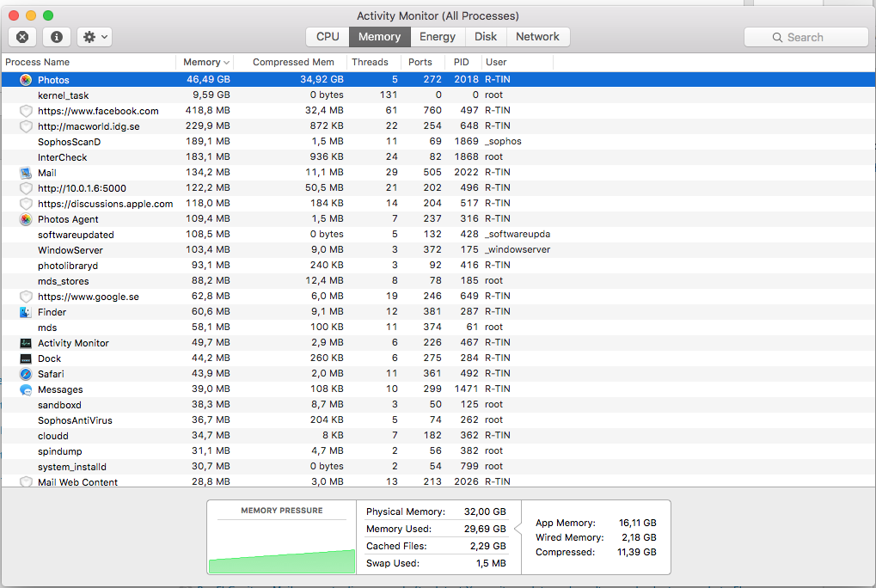Click the shield icon beside https://www.facebook.com

coord(26,111)
